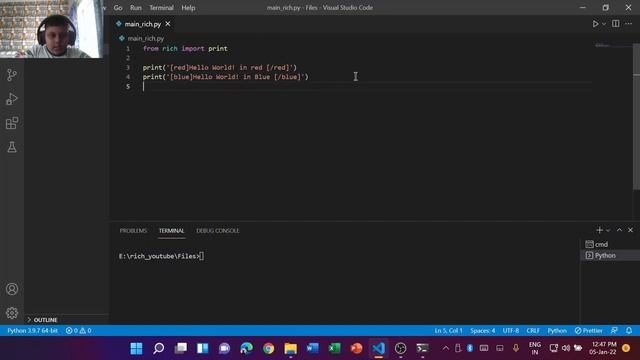The width and height of the screenshot is (640, 360).
Task: Open notifications bell icon
Action: [629, 331]
